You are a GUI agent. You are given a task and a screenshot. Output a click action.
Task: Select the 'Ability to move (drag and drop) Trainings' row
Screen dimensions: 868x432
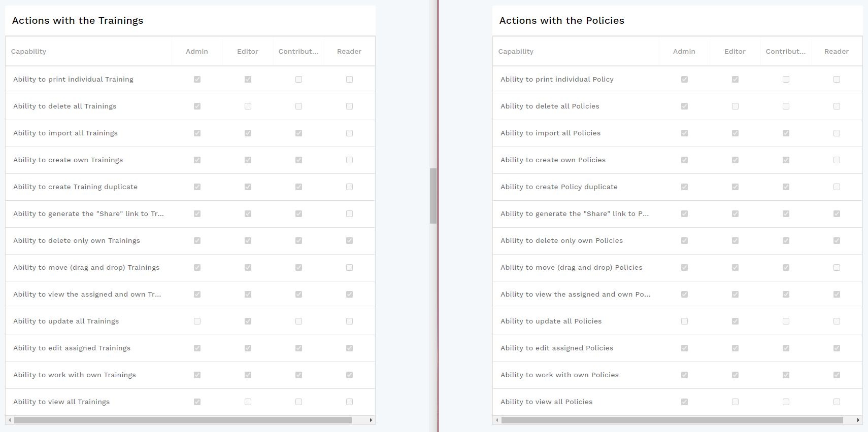point(86,268)
